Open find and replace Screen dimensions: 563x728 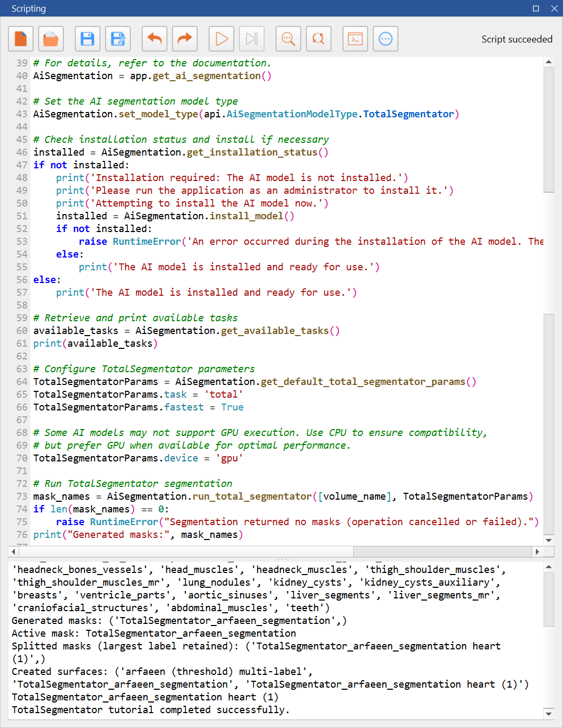pos(318,38)
